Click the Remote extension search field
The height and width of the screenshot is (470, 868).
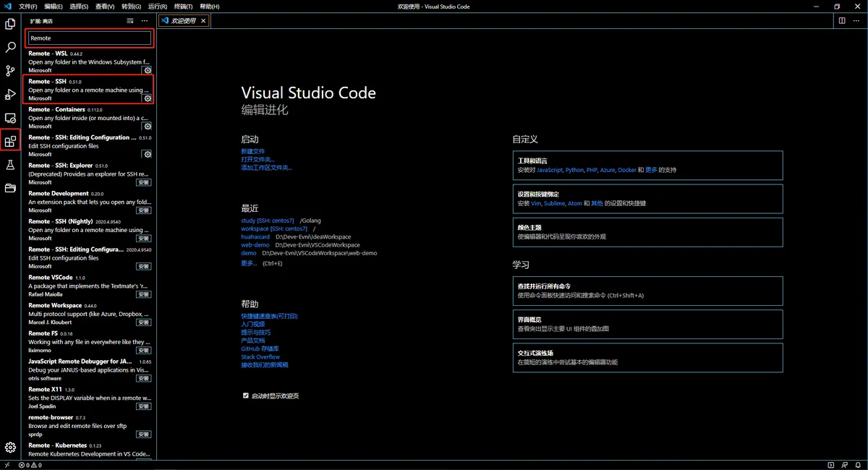tap(89, 38)
